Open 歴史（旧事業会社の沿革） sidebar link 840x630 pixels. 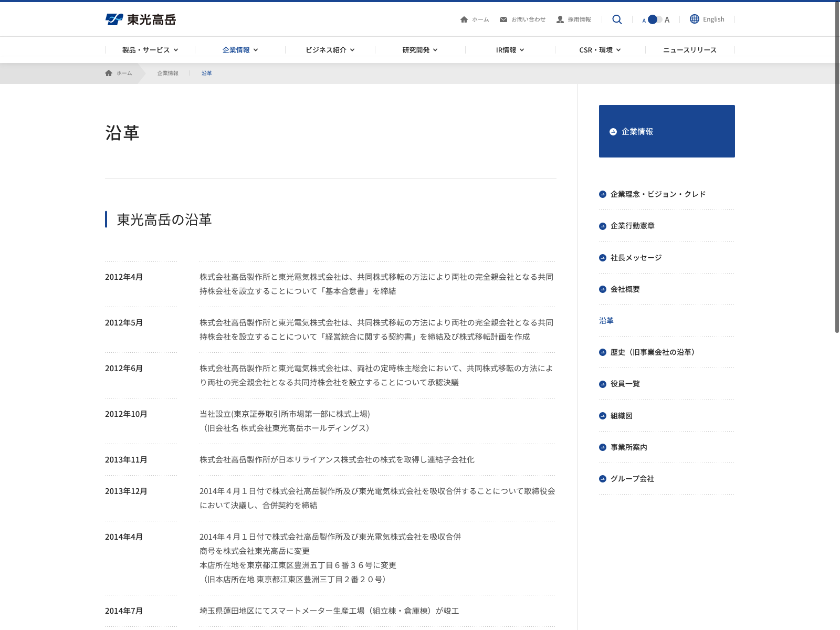(654, 352)
